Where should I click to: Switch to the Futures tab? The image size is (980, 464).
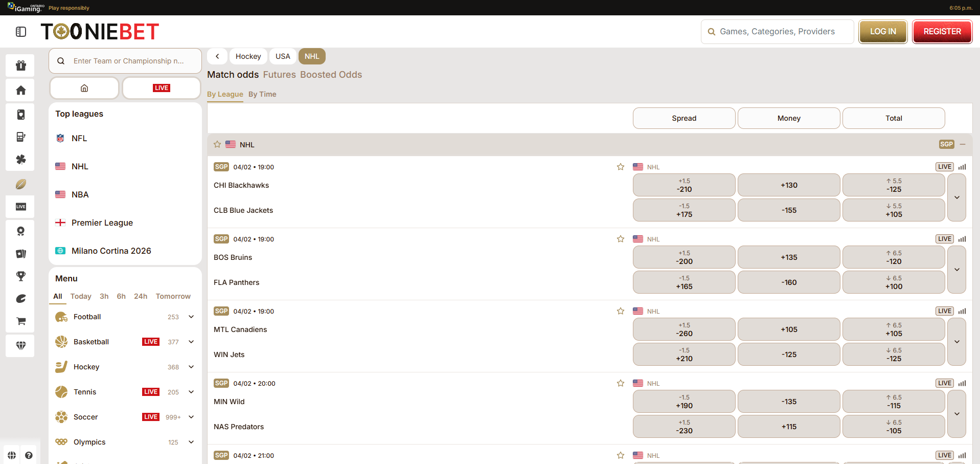coord(279,75)
